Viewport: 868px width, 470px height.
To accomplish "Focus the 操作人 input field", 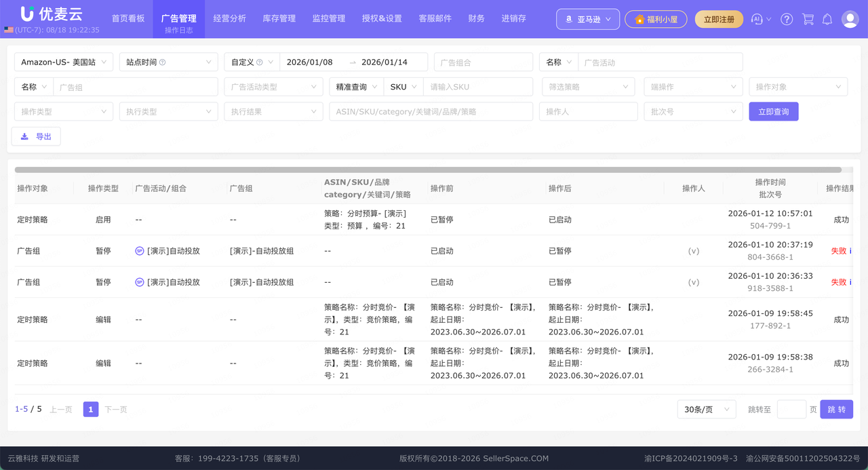I will pos(589,111).
